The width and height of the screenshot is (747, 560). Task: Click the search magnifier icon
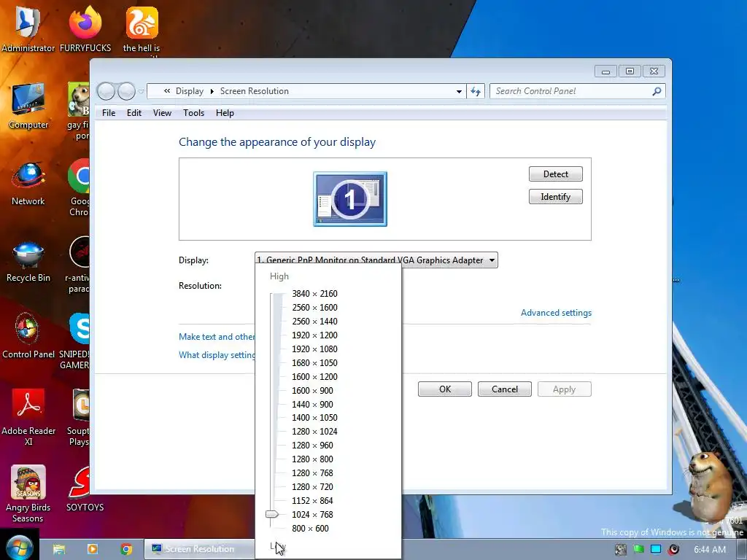pos(657,91)
